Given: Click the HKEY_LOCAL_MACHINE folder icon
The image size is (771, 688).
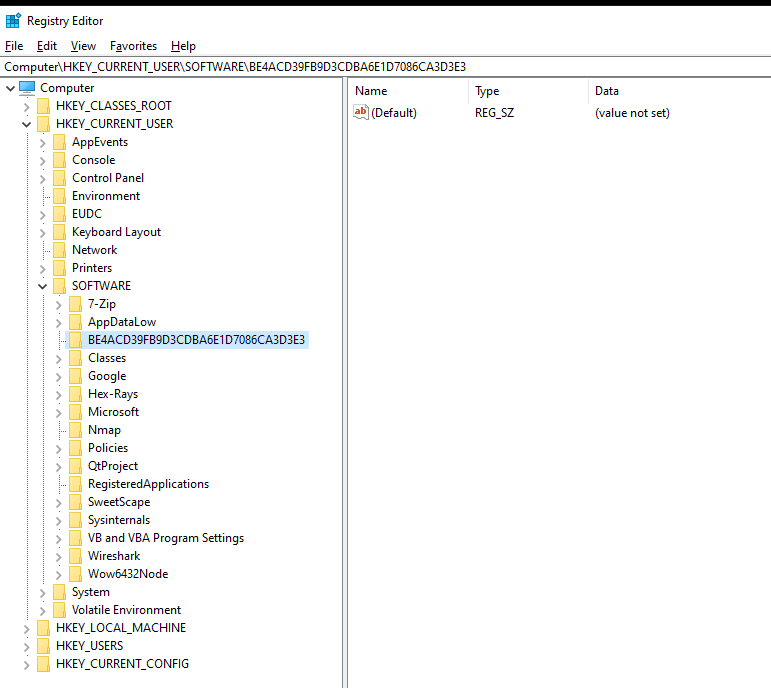Looking at the screenshot, I should tap(43, 628).
